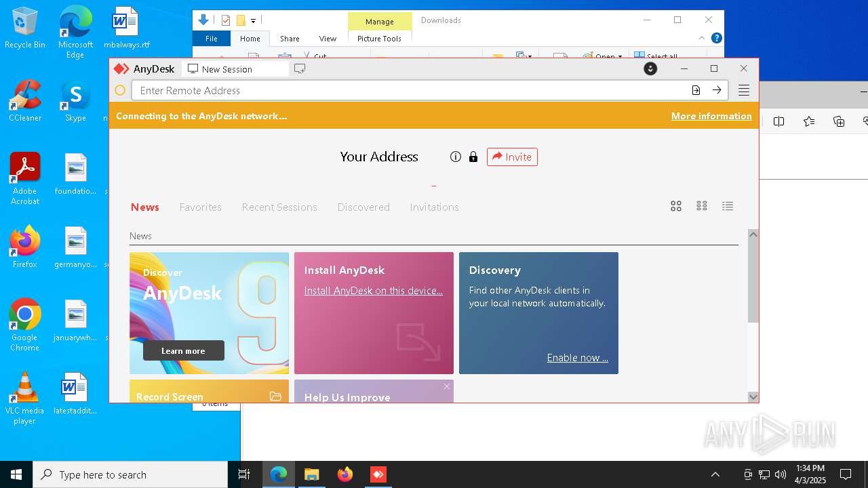Click the File Explorer help icon
Image resolution: width=868 pixels, height=488 pixels.
click(x=716, y=39)
